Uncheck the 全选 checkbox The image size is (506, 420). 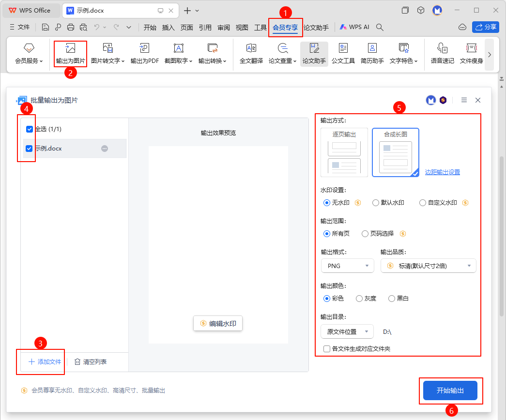30,129
